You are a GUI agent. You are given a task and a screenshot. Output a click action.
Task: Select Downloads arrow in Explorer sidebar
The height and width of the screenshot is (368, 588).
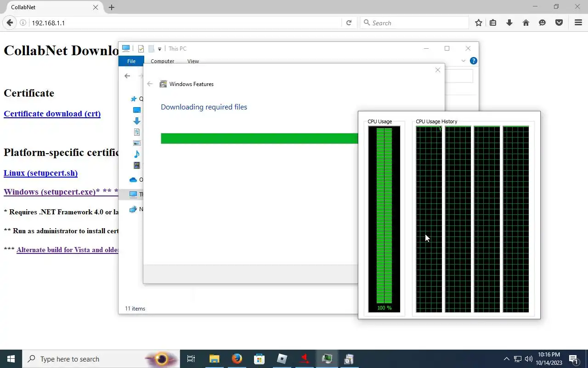(x=136, y=121)
